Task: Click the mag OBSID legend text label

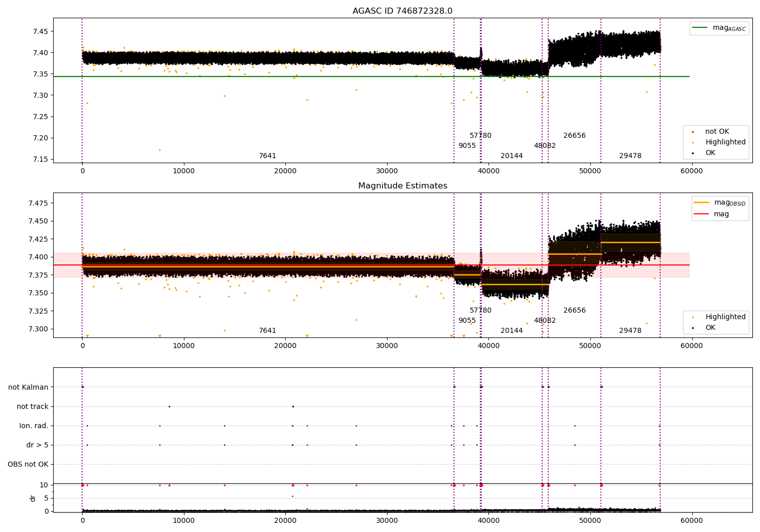Action: pos(730,203)
